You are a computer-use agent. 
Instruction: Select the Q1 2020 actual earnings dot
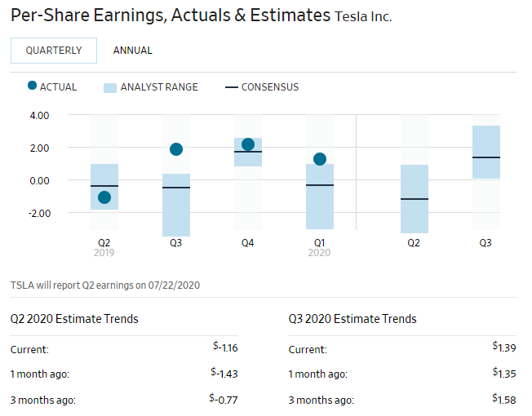pyautogui.click(x=320, y=159)
